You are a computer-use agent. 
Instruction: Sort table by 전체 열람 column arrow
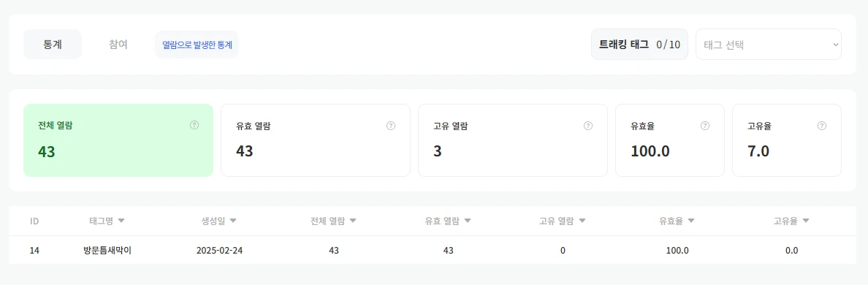353,221
